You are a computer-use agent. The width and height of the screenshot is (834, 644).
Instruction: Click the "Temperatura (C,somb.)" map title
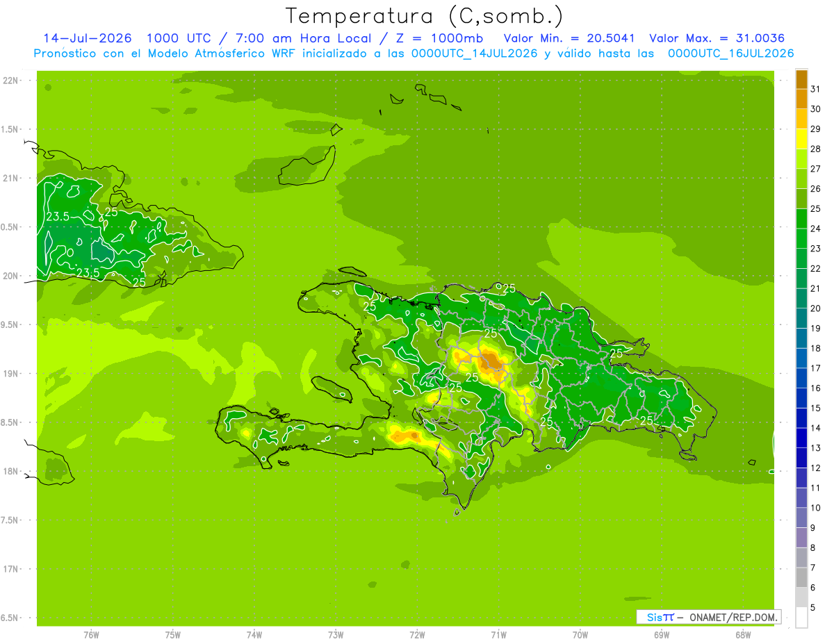click(424, 16)
